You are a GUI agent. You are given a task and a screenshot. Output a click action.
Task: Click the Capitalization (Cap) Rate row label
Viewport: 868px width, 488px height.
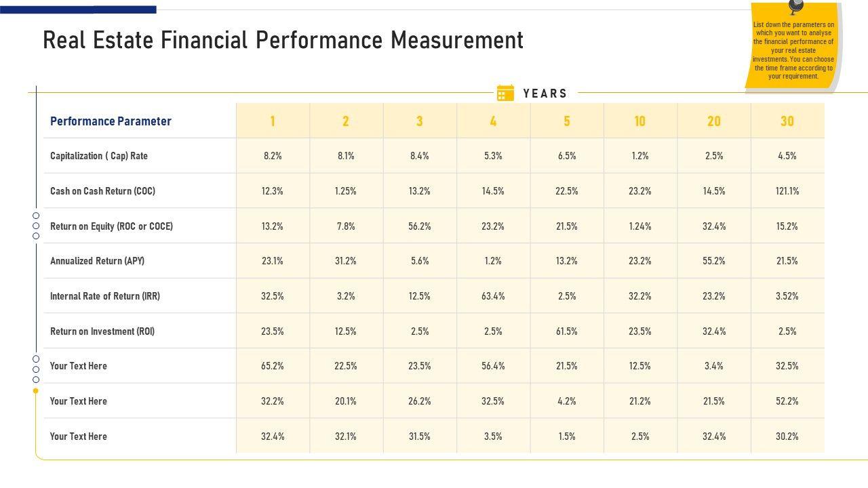coord(99,156)
